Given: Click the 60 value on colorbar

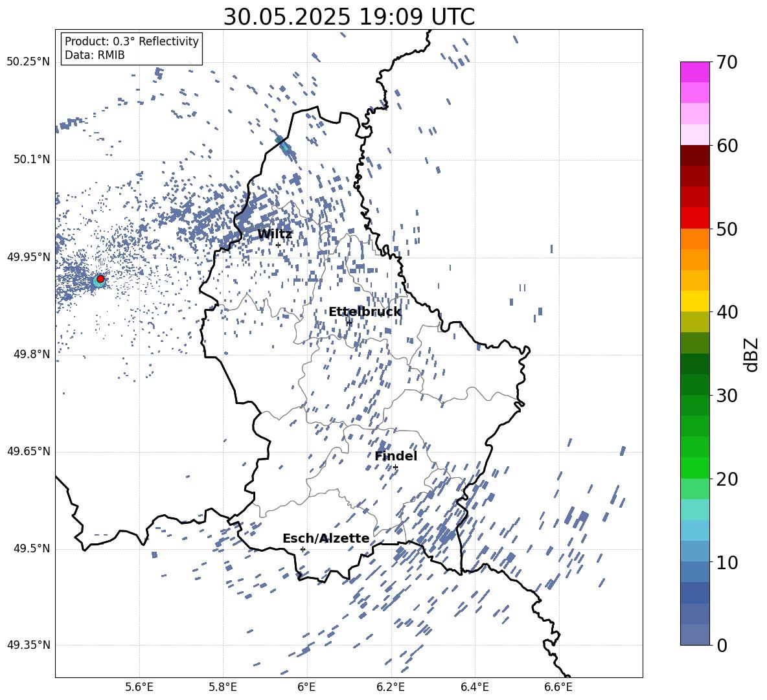Looking at the screenshot, I should 726,146.
